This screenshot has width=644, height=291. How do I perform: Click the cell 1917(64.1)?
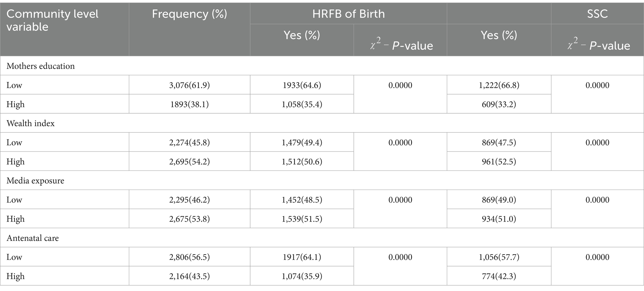pyautogui.click(x=302, y=257)
